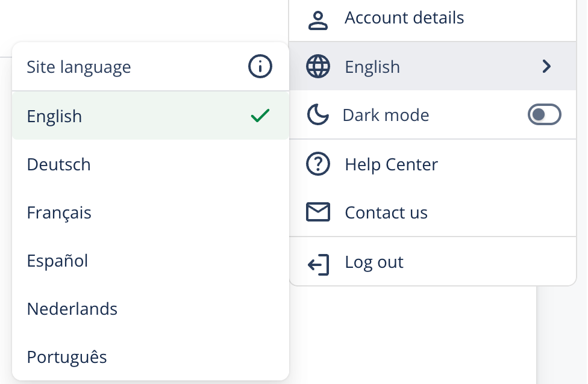Click the globe language icon

(318, 66)
